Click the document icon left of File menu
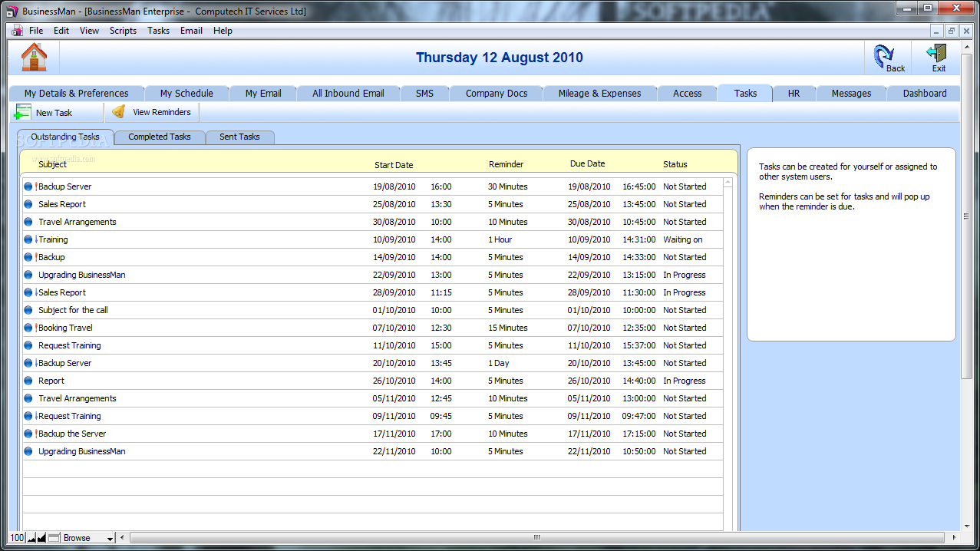This screenshot has width=980, height=551. [17, 31]
